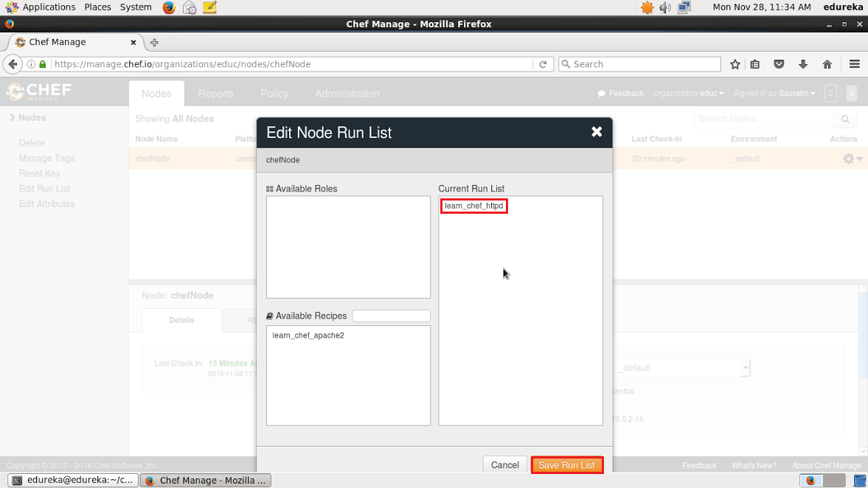Open the Feedback link in header
Viewport: 868px width, 488px height.
point(620,94)
